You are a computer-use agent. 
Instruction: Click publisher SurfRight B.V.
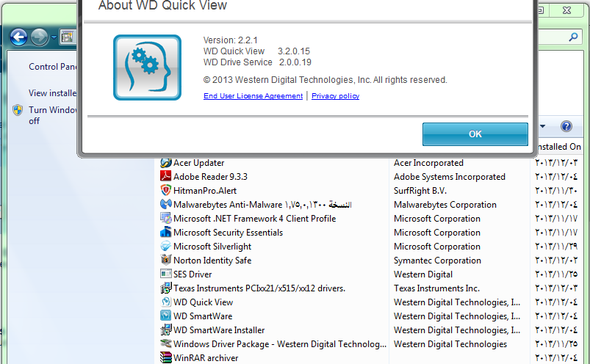pos(420,191)
